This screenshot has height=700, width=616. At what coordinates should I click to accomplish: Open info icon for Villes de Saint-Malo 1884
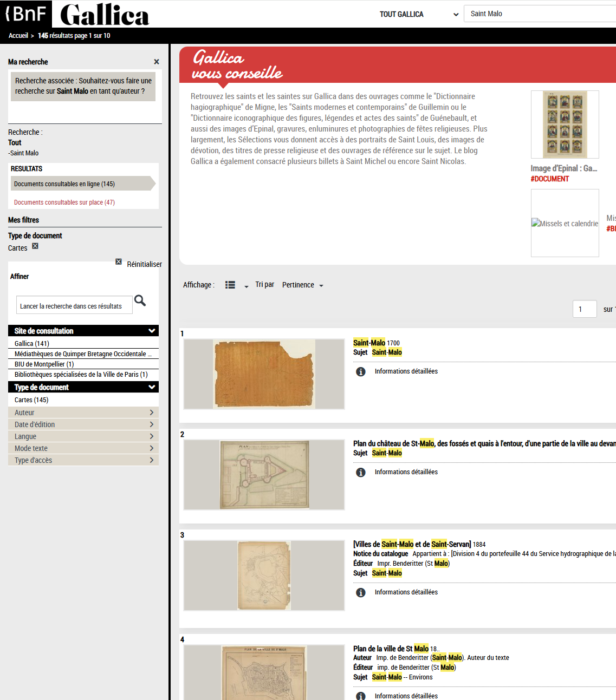click(361, 592)
